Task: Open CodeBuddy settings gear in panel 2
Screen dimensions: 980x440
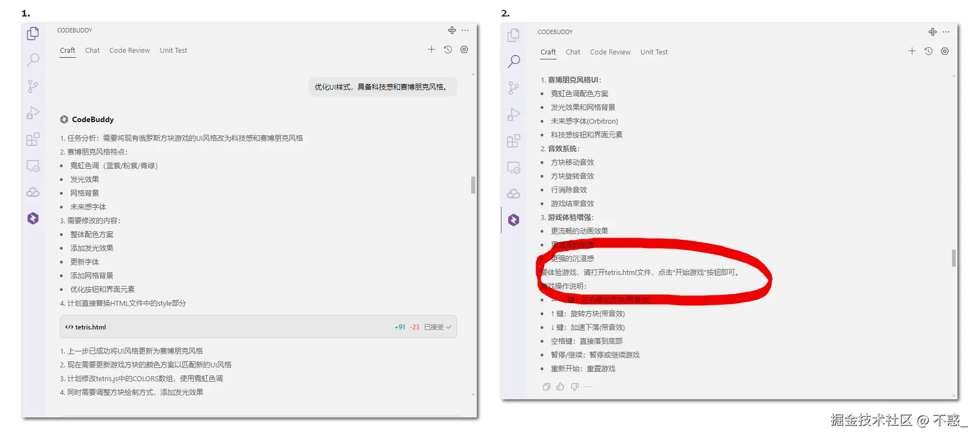Action: 945,51
